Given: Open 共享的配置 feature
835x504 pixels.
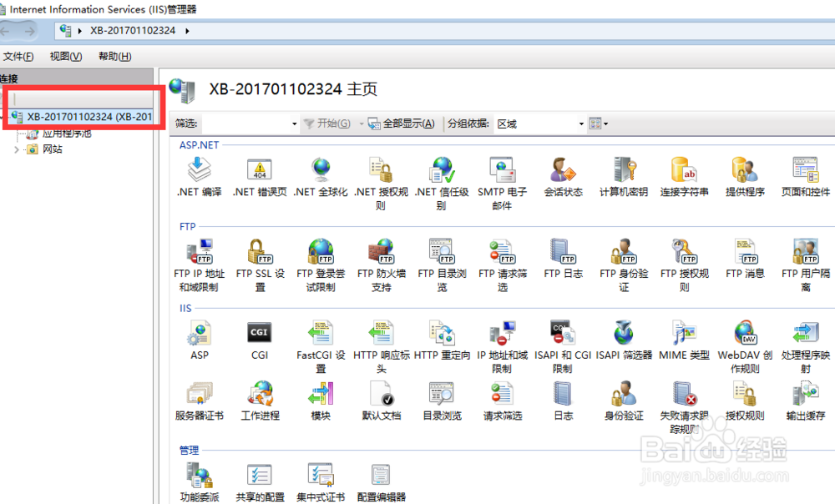Looking at the screenshot, I should click(x=260, y=482).
